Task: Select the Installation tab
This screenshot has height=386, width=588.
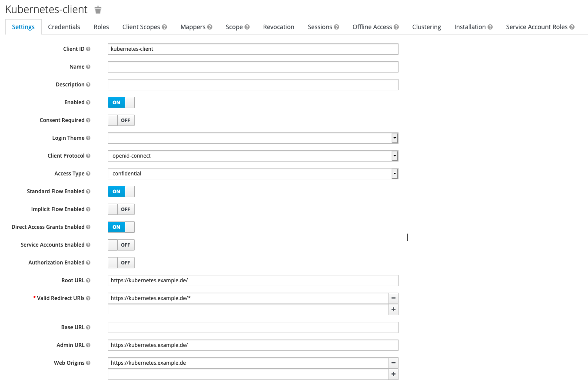Action: tap(474, 27)
